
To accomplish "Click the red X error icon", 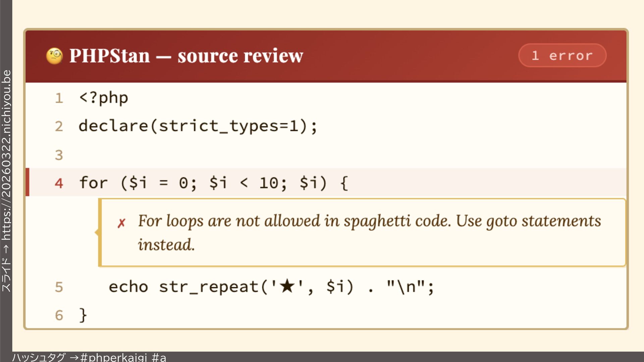I will tap(121, 223).
